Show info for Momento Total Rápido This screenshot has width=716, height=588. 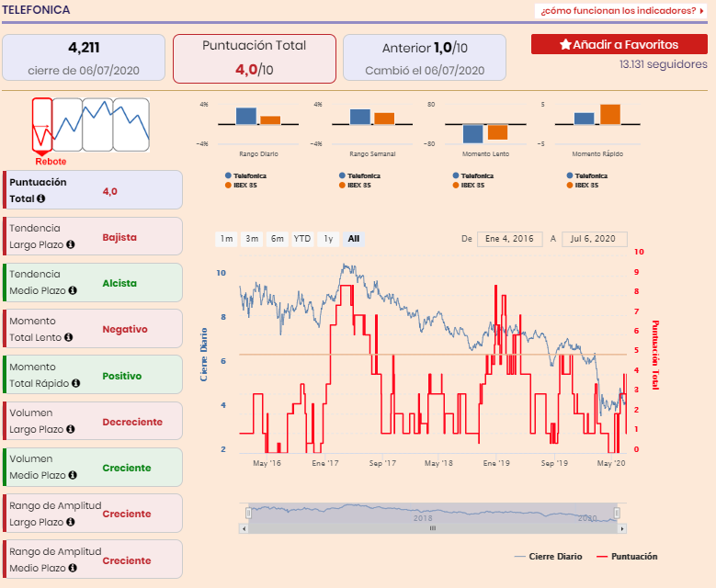75,383
